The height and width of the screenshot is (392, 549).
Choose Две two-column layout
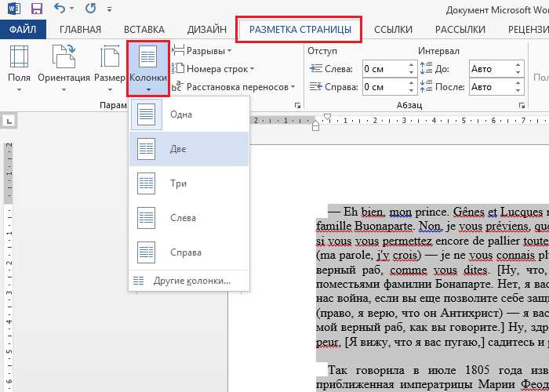tap(189, 149)
